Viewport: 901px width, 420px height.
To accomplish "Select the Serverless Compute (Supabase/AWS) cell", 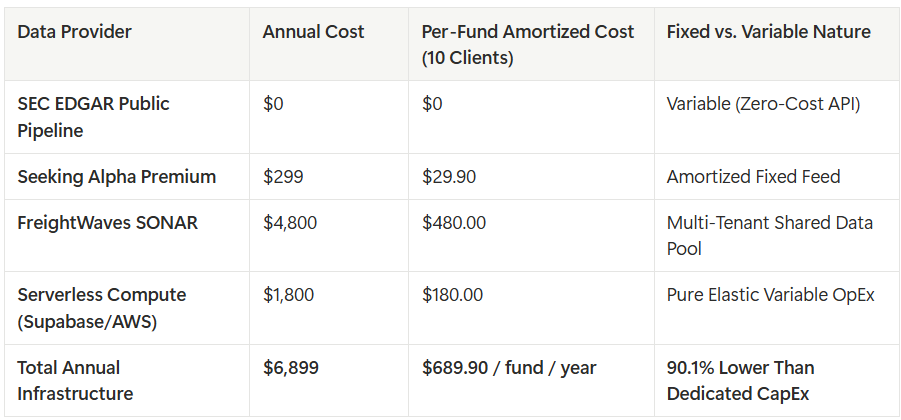I will [x=102, y=308].
